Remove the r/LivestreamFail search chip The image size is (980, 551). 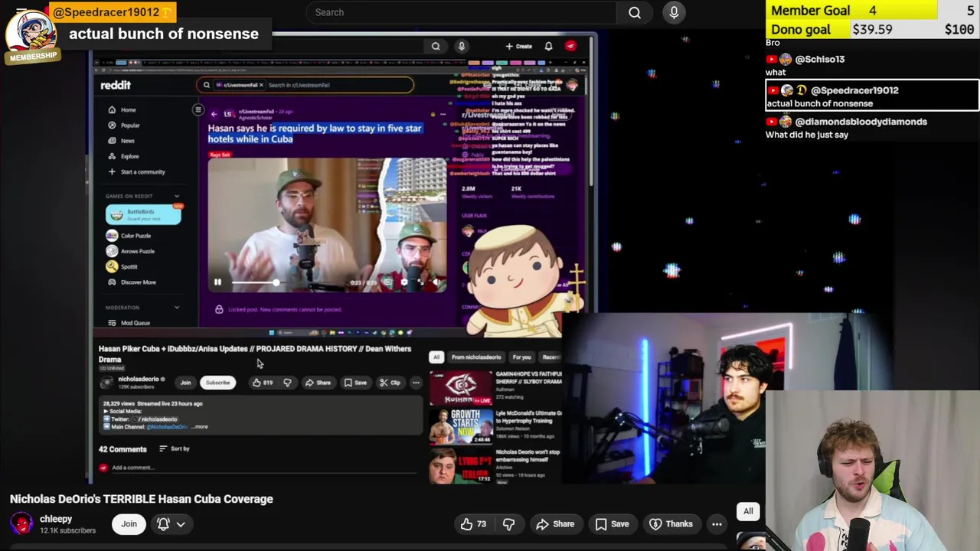click(261, 85)
